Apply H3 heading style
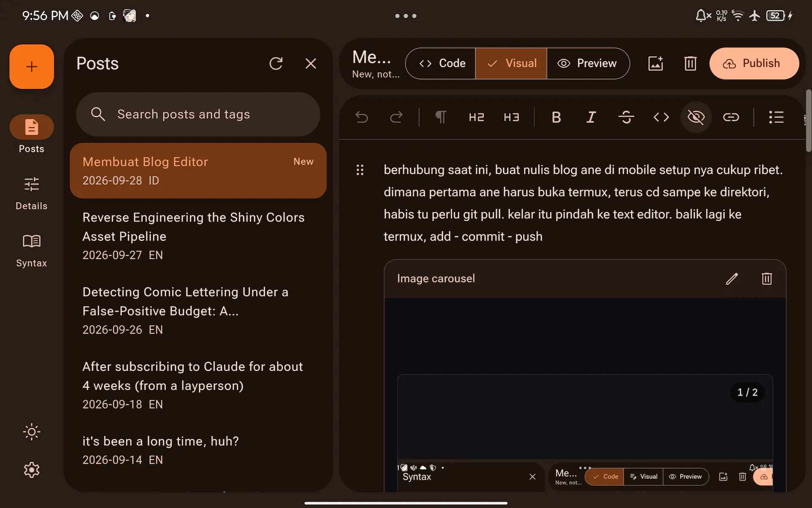This screenshot has width=812, height=508. [x=511, y=117]
